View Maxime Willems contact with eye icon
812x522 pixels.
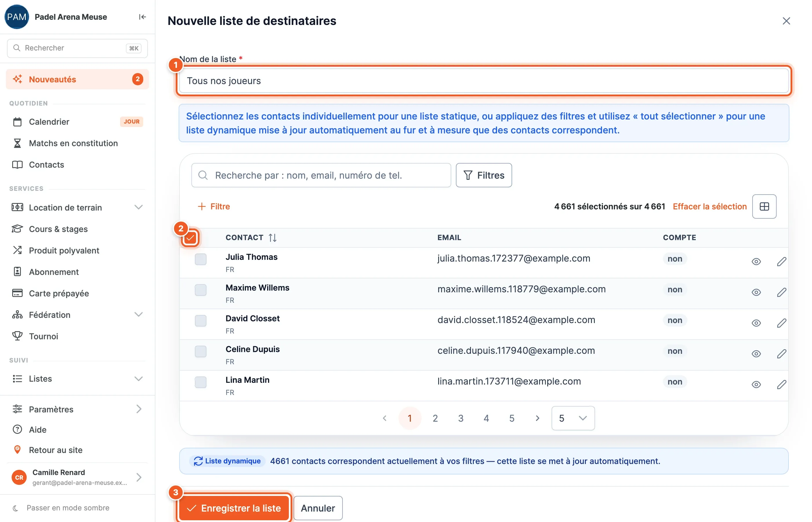click(x=756, y=293)
